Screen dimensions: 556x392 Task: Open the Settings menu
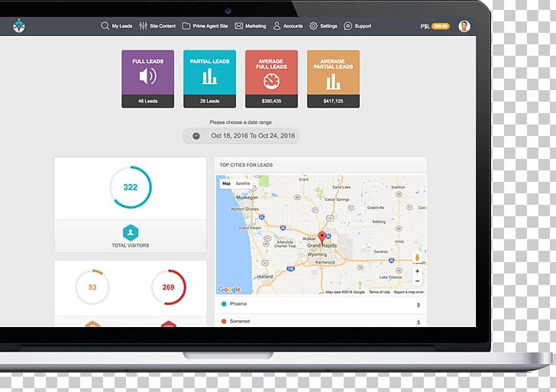tap(328, 26)
